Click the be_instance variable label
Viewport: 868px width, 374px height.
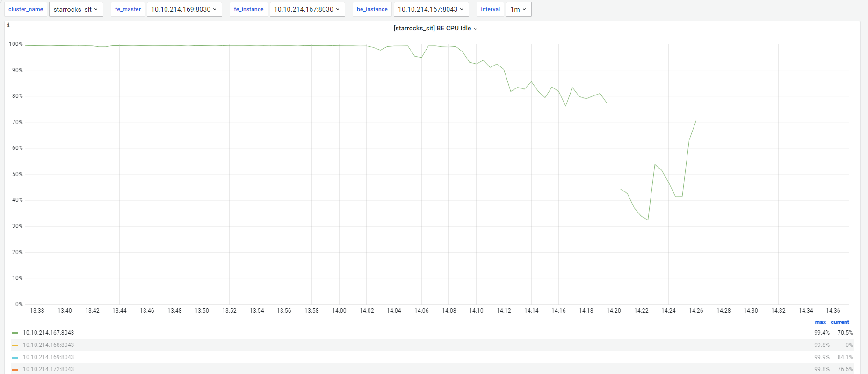(x=372, y=9)
